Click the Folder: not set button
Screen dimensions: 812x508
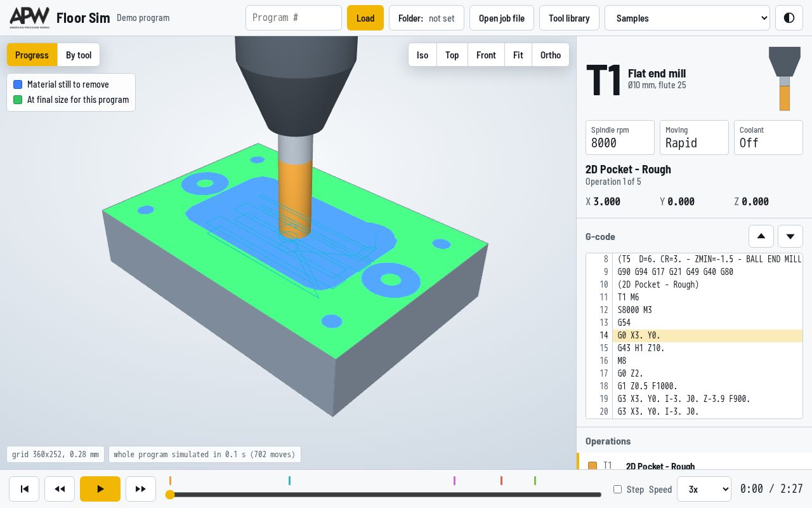click(x=426, y=18)
